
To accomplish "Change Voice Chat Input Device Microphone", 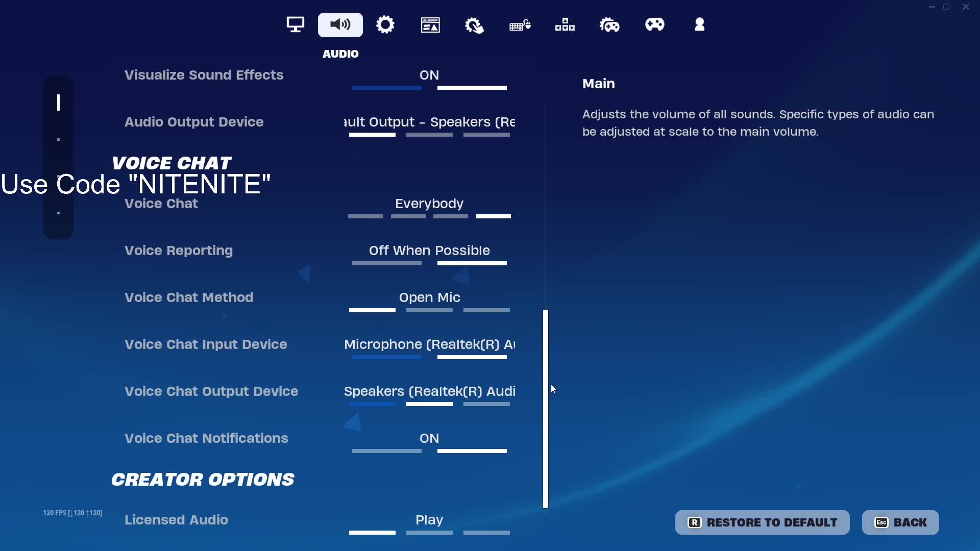I will point(429,344).
